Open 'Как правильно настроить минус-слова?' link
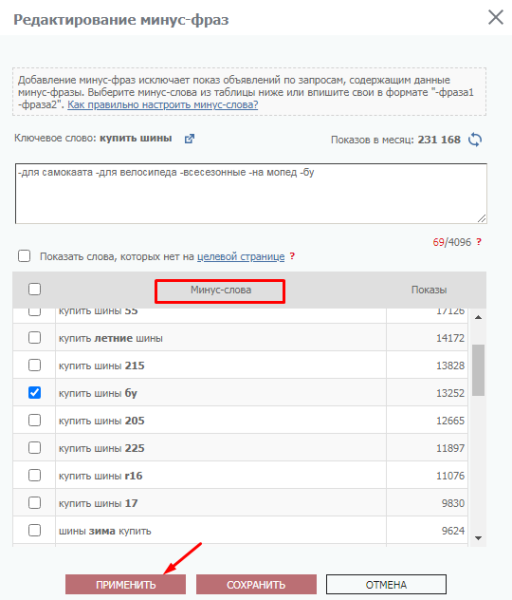512x600 pixels. [x=163, y=104]
